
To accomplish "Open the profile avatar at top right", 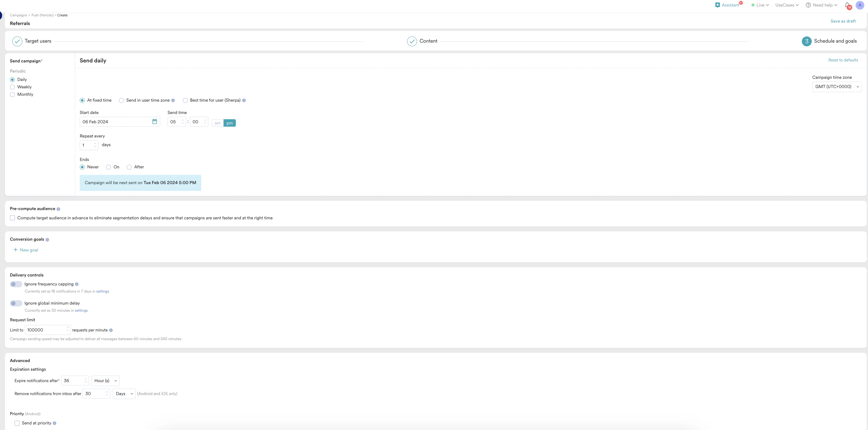I will click(x=860, y=5).
